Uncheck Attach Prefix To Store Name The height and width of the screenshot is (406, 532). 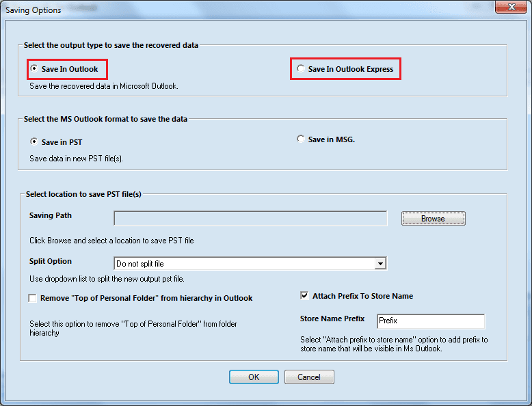tap(304, 296)
